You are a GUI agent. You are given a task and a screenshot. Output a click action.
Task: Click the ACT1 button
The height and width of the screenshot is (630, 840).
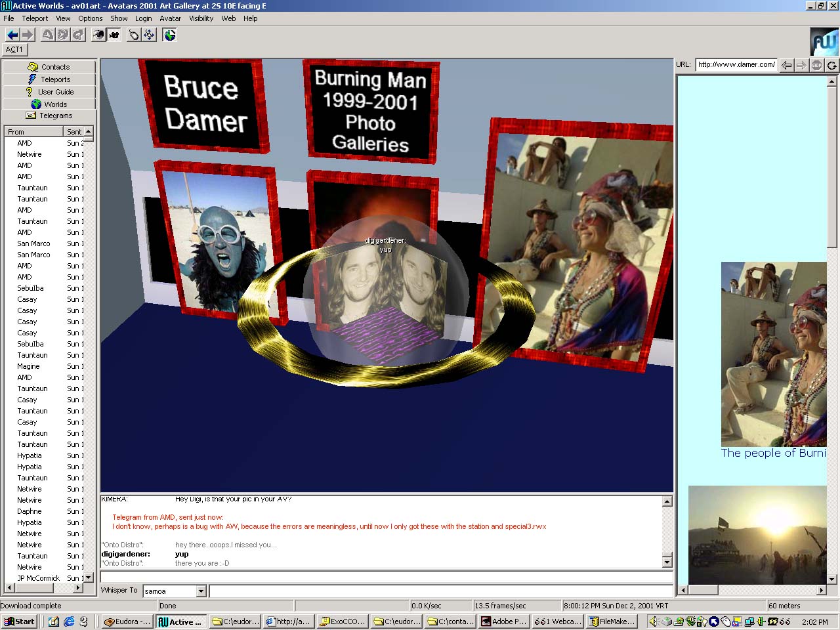click(x=14, y=49)
